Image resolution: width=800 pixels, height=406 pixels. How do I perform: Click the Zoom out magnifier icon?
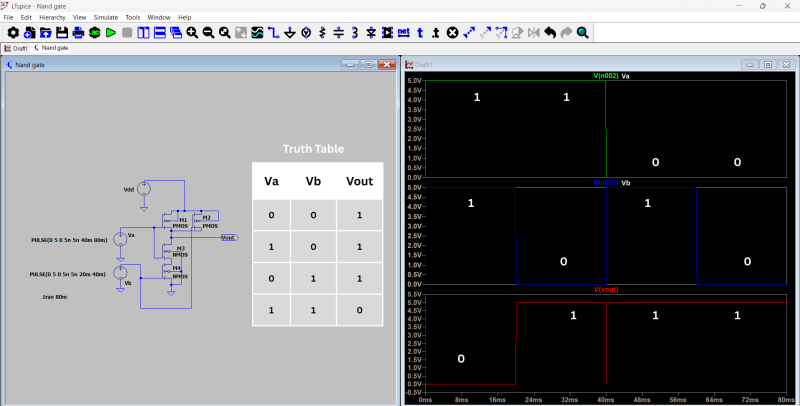click(x=208, y=33)
